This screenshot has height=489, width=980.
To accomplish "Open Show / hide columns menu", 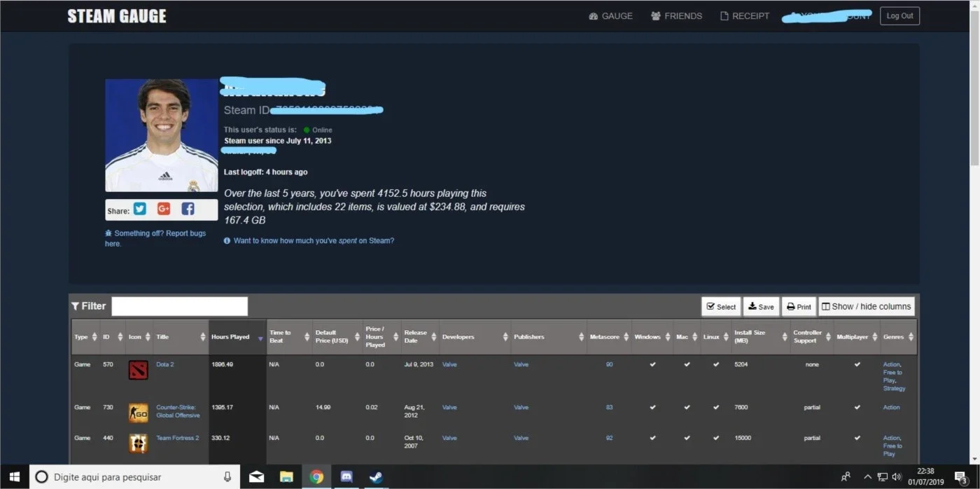I will tap(867, 307).
